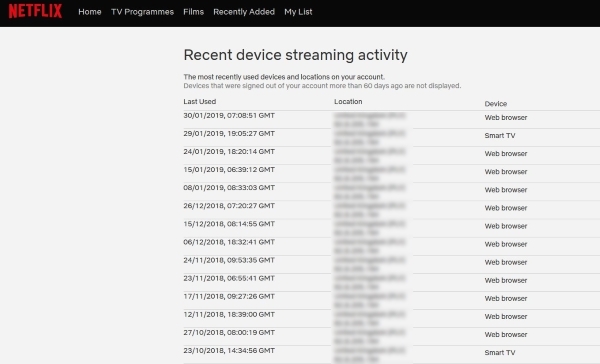The width and height of the screenshot is (600, 364).
Task: Open Recently Added
Action: (244, 12)
